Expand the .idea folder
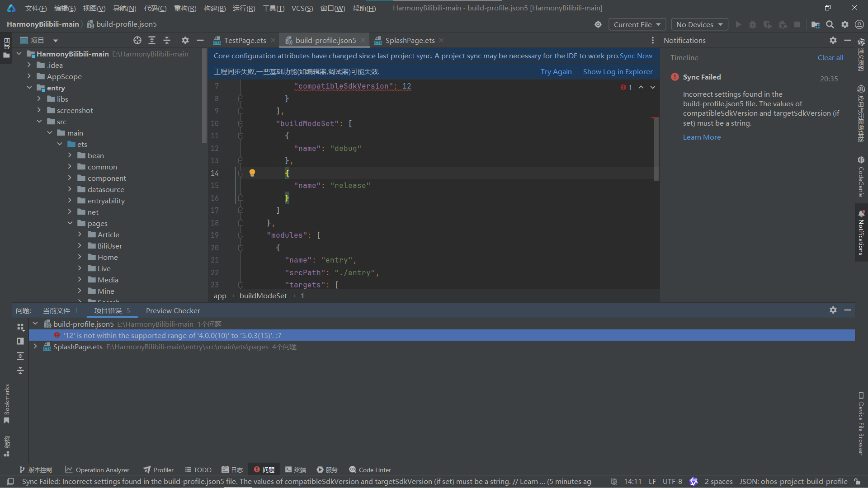Image resolution: width=868 pixels, height=488 pixels. tap(29, 65)
